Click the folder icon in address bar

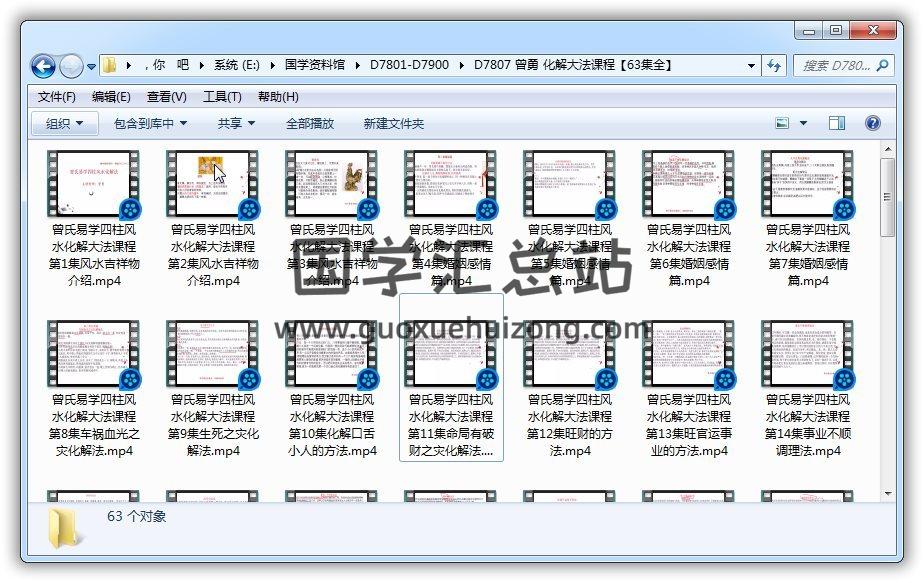pyautogui.click(x=109, y=65)
